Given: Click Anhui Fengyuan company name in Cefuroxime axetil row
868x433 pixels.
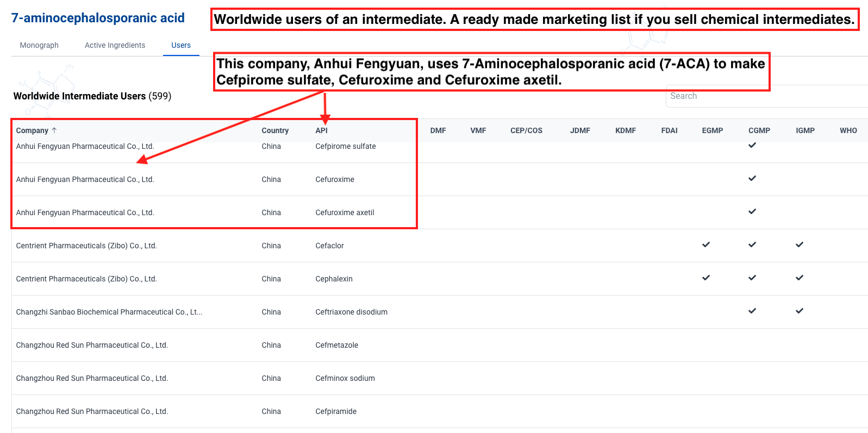Looking at the screenshot, I should (85, 212).
